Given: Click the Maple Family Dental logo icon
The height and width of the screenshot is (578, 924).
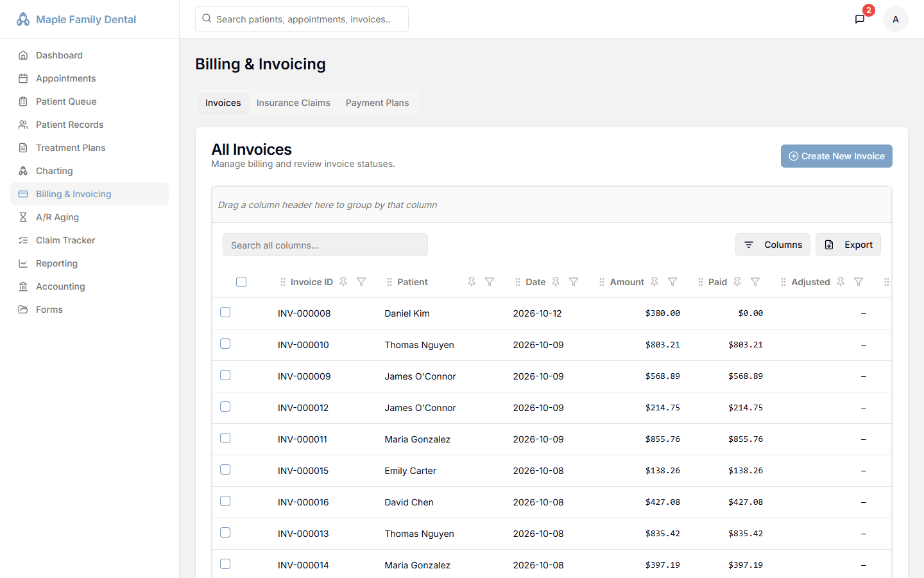Looking at the screenshot, I should pyautogui.click(x=23, y=19).
